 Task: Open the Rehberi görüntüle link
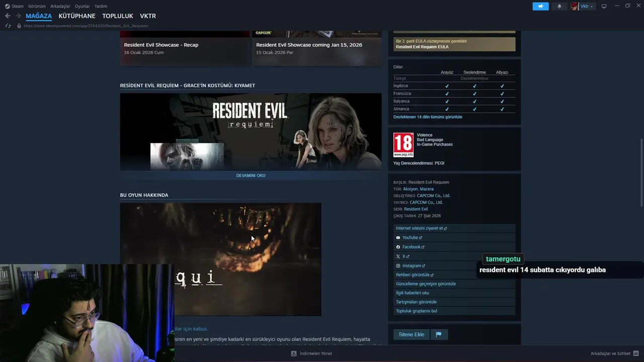click(x=415, y=275)
